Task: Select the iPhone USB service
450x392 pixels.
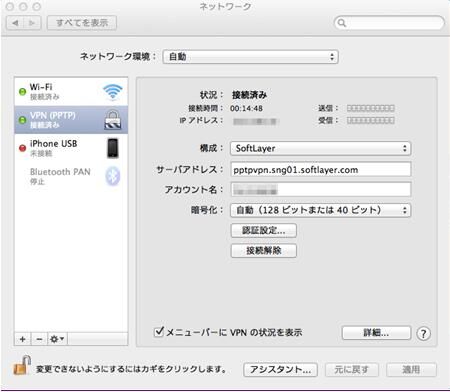Action: pos(71,148)
